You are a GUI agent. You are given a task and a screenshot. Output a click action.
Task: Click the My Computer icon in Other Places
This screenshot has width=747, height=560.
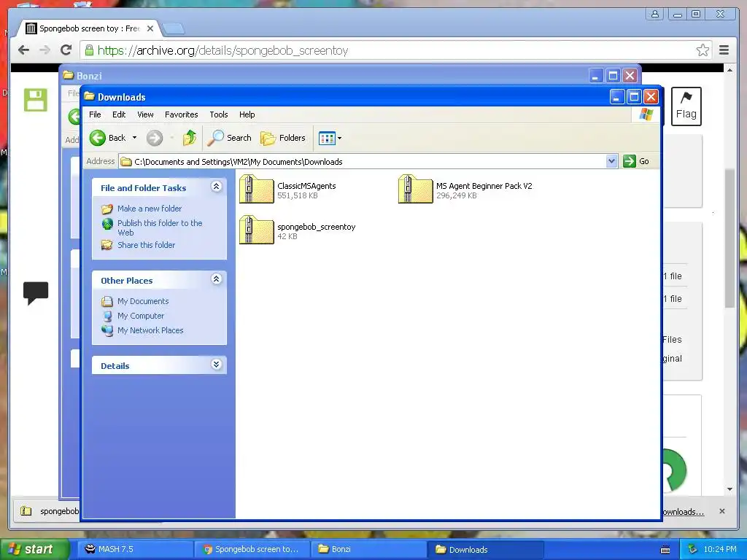click(x=107, y=316)
